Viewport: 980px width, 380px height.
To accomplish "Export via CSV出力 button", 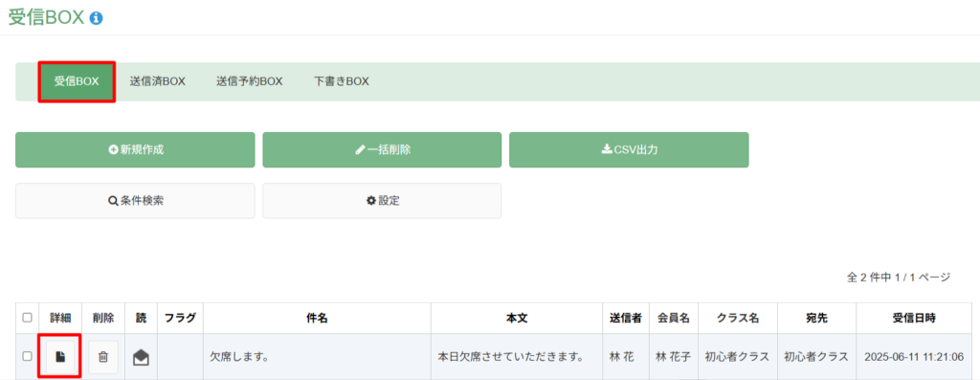I will pyautogui.click(x=629, y=150).
